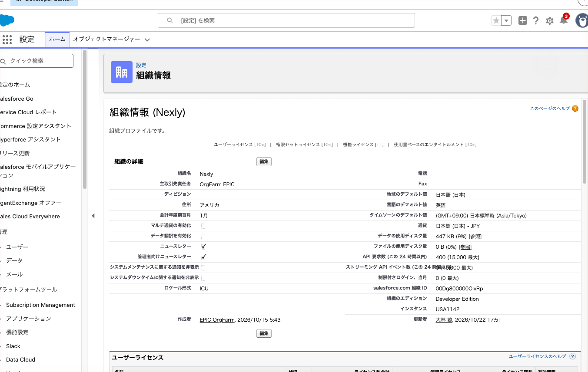Click the bottom 編集 button below 作成者
Viewport: 588px width, 372px height.
click(x=264, y=333)
